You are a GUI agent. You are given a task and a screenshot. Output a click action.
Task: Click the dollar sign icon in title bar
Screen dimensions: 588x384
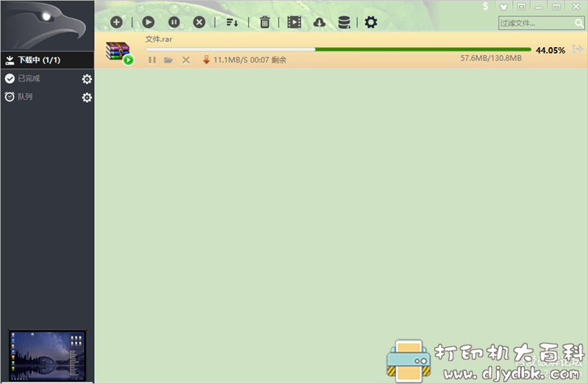pos(486,6)
